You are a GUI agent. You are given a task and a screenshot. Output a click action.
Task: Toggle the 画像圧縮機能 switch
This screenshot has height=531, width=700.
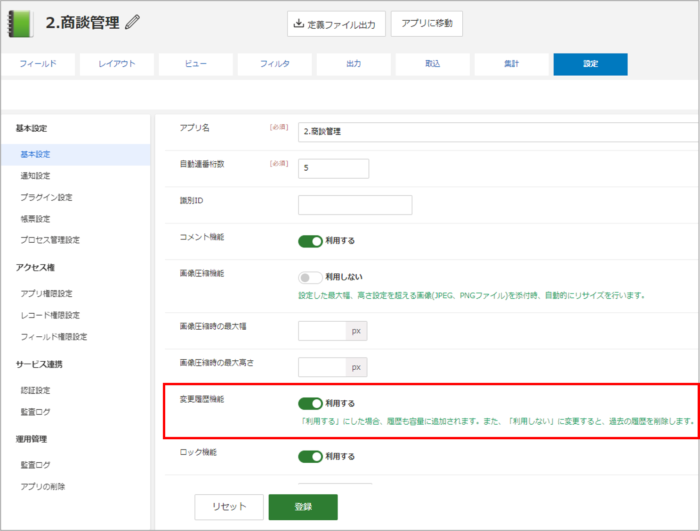[310, 278]
